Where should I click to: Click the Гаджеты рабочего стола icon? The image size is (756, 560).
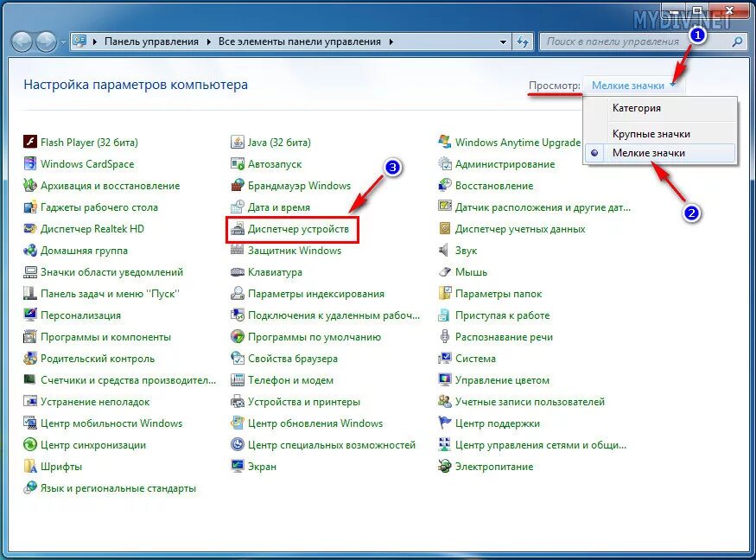click(x=30, y=207)
